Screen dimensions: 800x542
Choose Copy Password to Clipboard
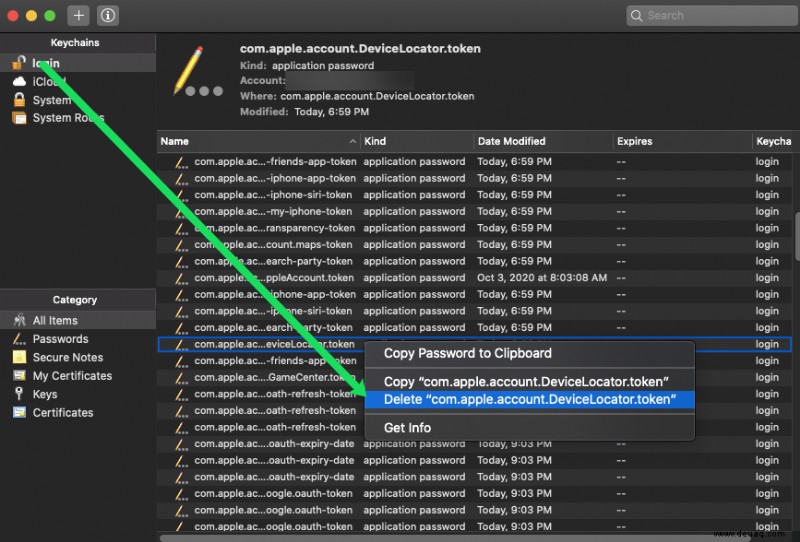(530, 353)
